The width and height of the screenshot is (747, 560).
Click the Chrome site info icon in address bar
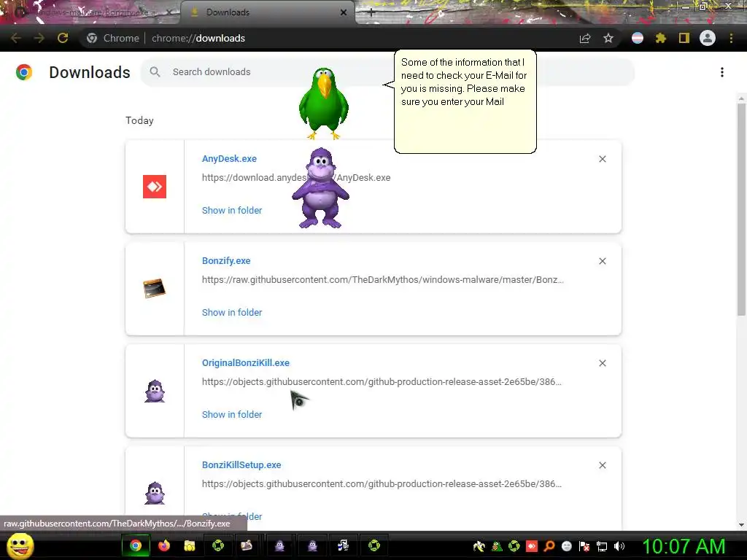coord(92,38)
